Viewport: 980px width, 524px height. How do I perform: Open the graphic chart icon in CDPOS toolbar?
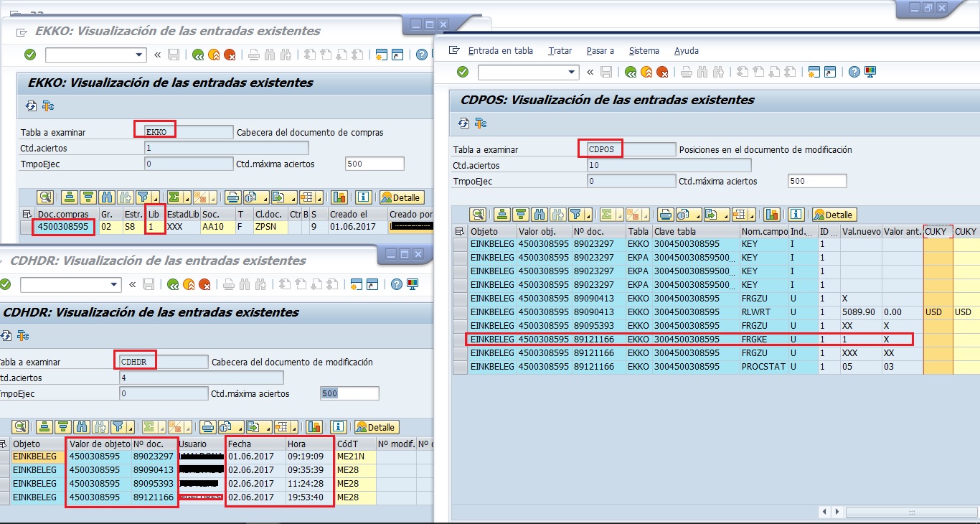[x=771, y=213]
